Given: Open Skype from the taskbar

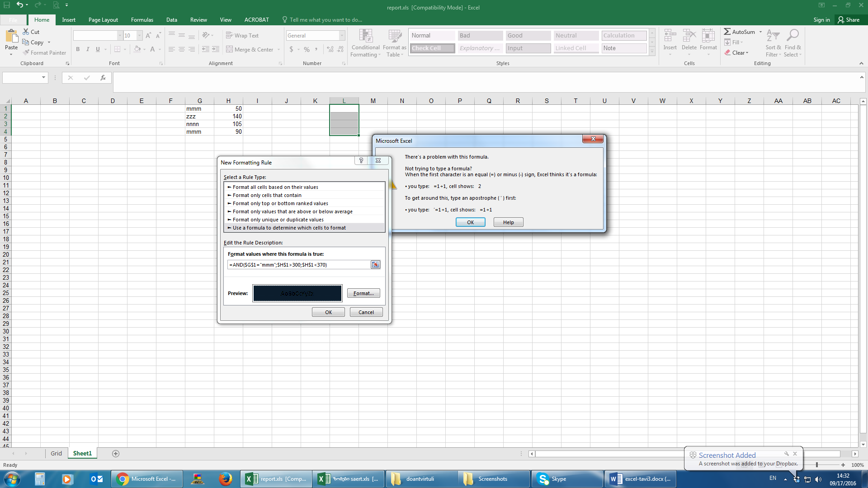Looking at the screenshot, I should 566,479.
